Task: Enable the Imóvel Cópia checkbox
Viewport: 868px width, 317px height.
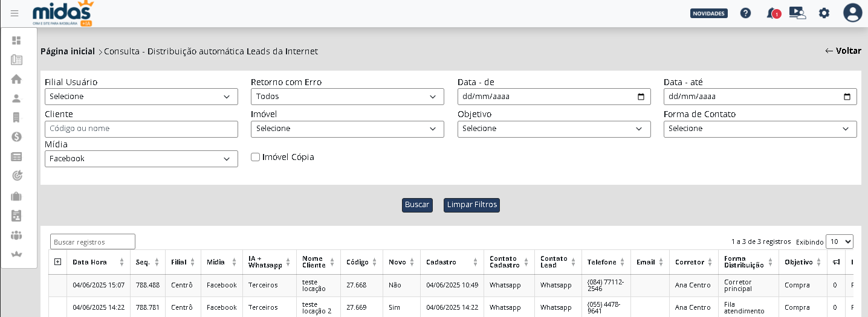Action: tap(256, 157)
